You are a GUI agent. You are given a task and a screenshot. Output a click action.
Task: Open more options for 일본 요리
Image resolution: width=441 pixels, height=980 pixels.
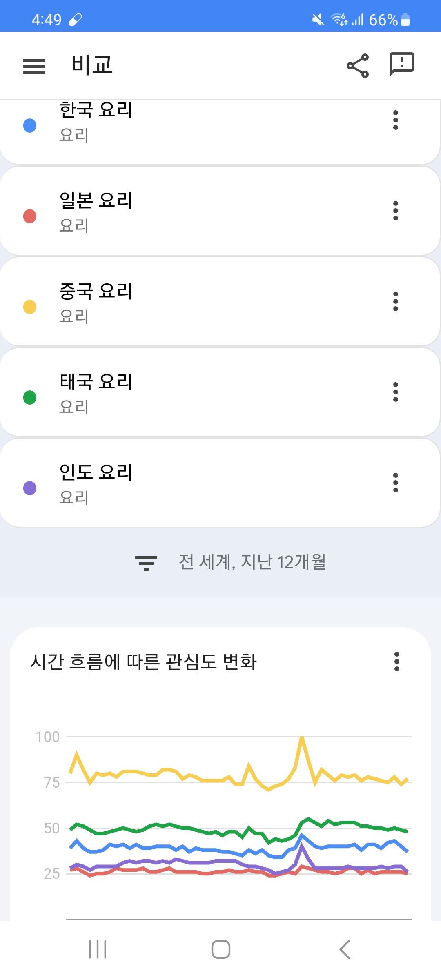[395, 211]
